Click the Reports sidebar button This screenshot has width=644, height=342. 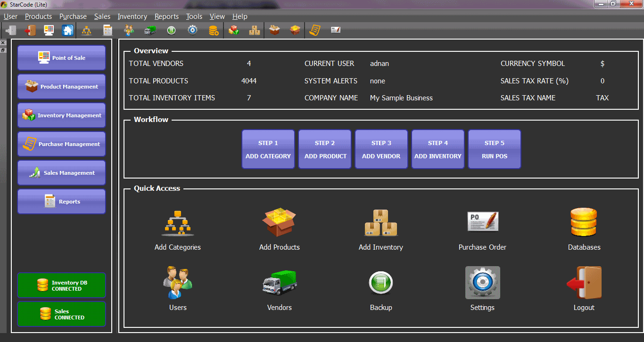coord(62,202)
